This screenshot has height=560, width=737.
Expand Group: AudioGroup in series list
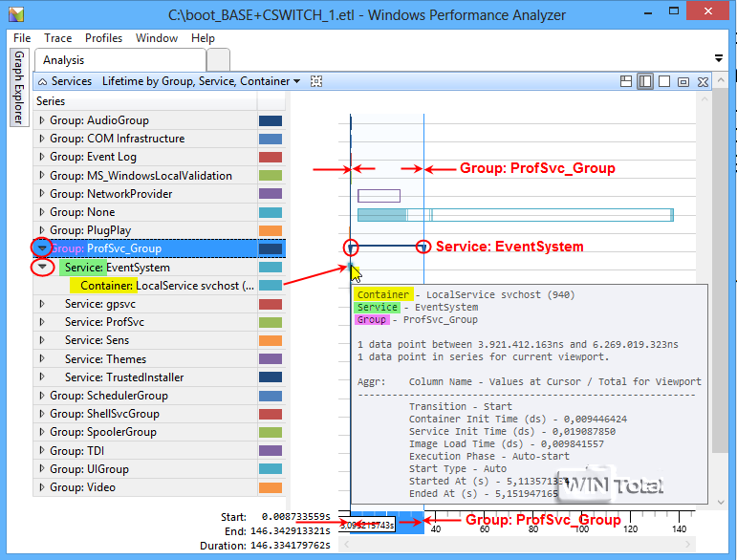(41, 121)
